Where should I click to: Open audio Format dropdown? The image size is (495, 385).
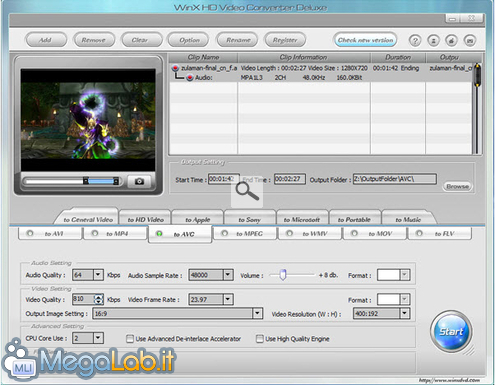tap(404, 275)
